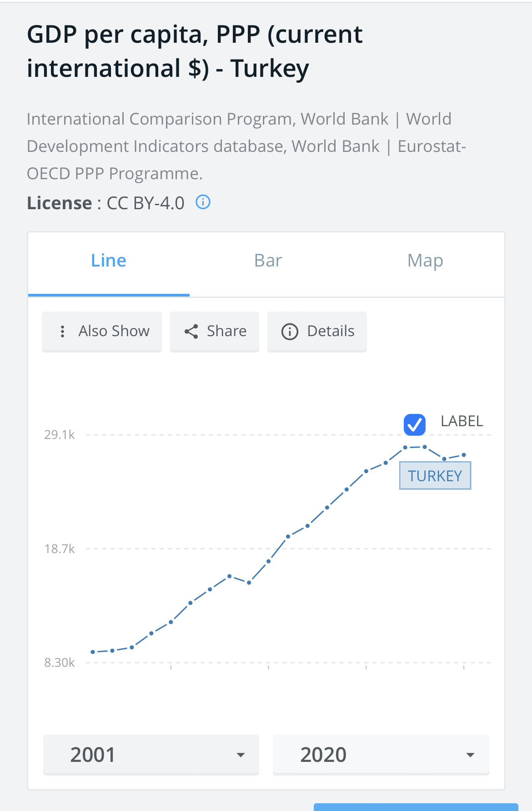
Task: Open the 2020 end year dropdown
Action: [x=381, y=755]
